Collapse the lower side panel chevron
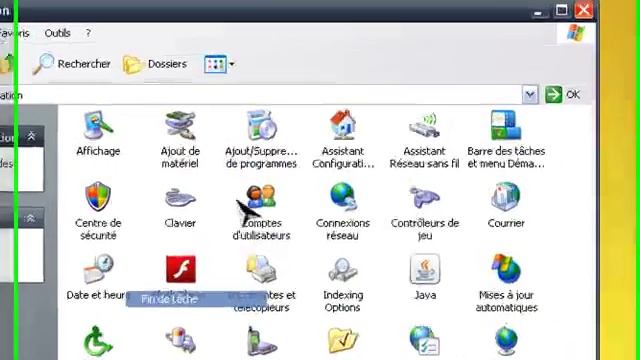Image resolution: width=640 pixels, height=360 pixels. (x=31, y=219)
